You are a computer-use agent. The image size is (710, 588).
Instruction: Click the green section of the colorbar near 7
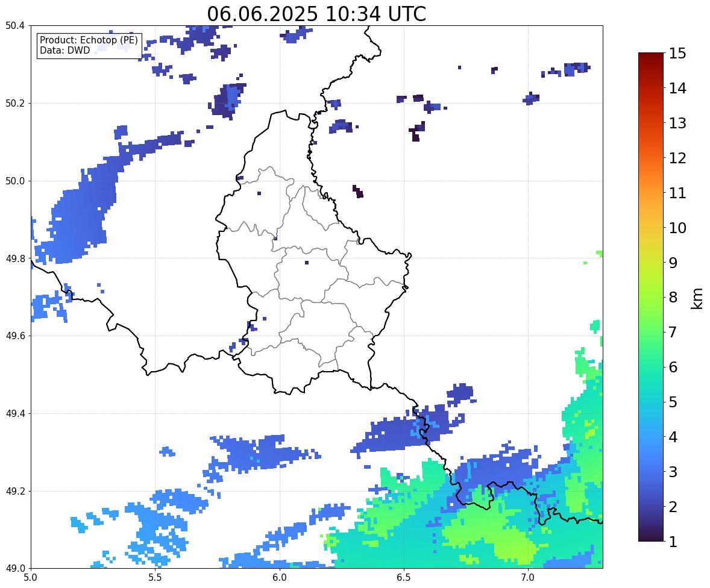[651, 332]
